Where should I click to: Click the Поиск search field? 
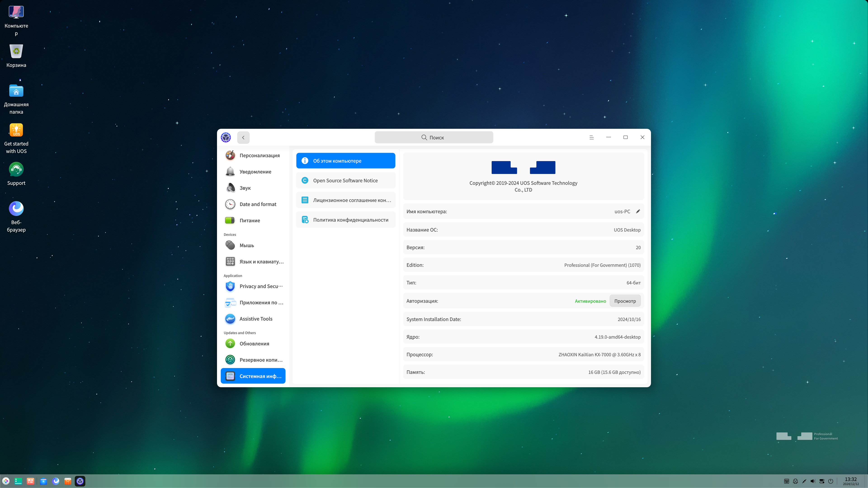(434, 137)
